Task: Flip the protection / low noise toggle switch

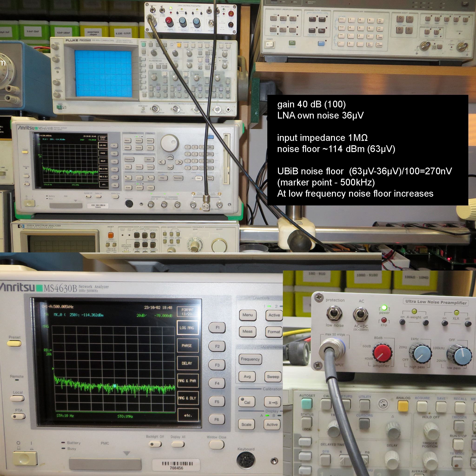Action: [334, 313]
